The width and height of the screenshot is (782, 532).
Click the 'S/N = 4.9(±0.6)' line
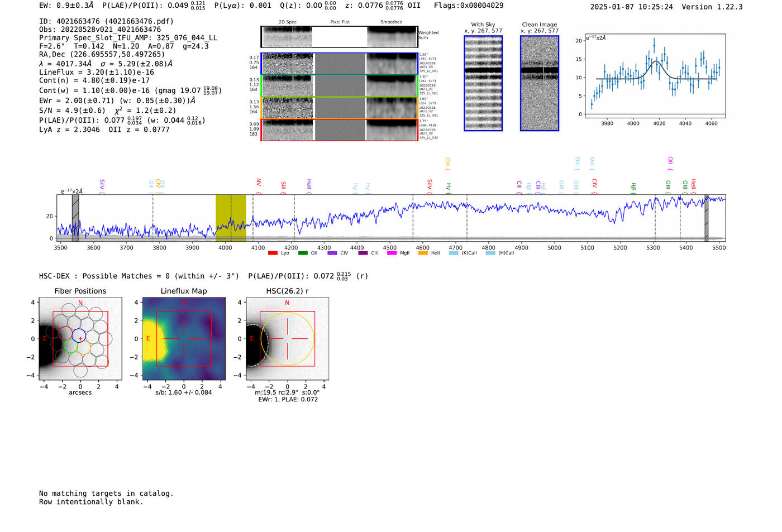tap(72, 110)
